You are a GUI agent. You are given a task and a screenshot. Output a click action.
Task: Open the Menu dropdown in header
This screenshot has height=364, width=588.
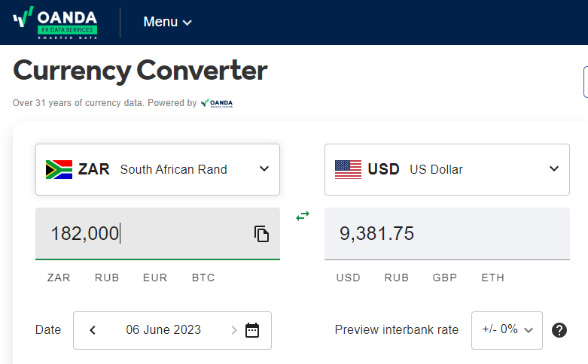tap(167, 22)
